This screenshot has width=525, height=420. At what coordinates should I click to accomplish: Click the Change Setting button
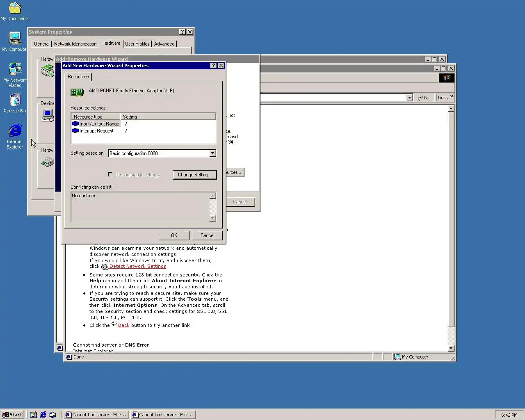(x=194, y=175)
